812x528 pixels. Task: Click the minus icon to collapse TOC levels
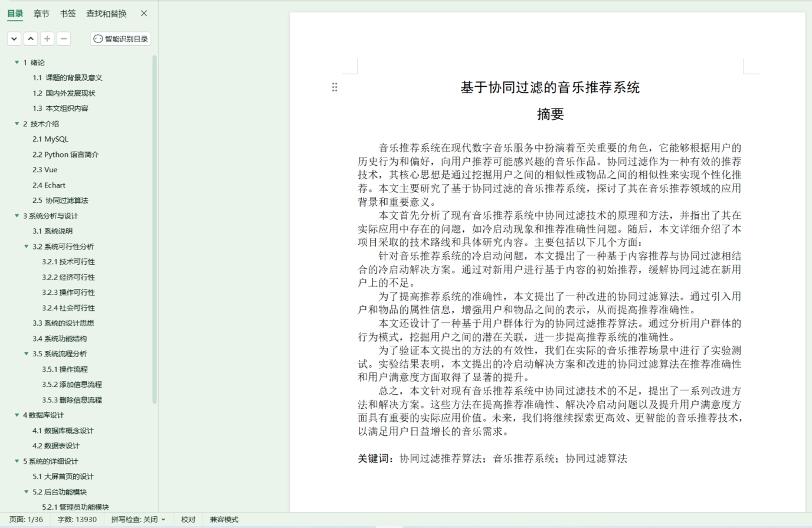coord(63,38)
